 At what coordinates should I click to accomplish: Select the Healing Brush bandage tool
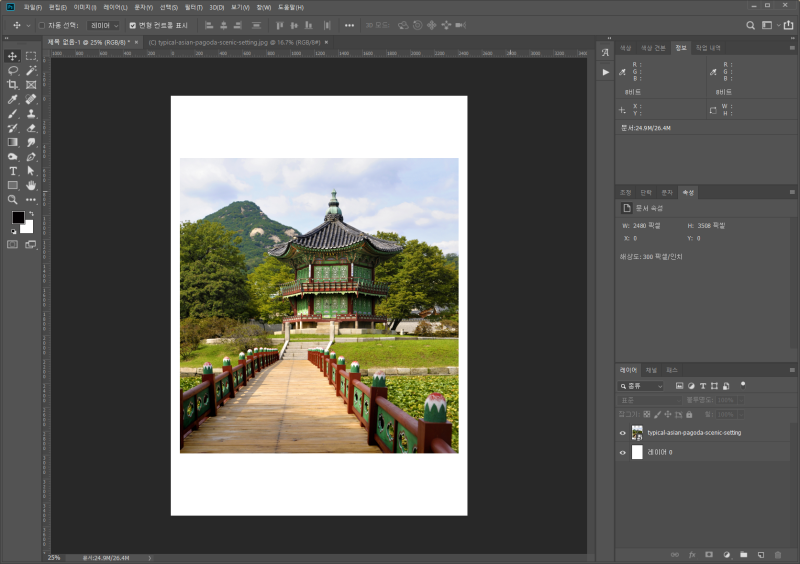tap(31, 99)
